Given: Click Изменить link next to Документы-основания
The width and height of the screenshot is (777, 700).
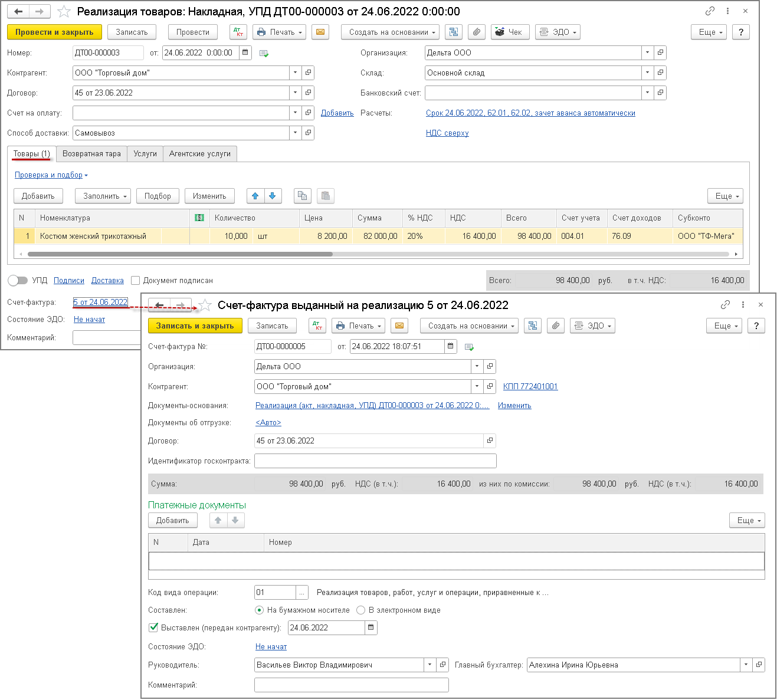Looking at the screenshot, I should [x=514, y=405].
